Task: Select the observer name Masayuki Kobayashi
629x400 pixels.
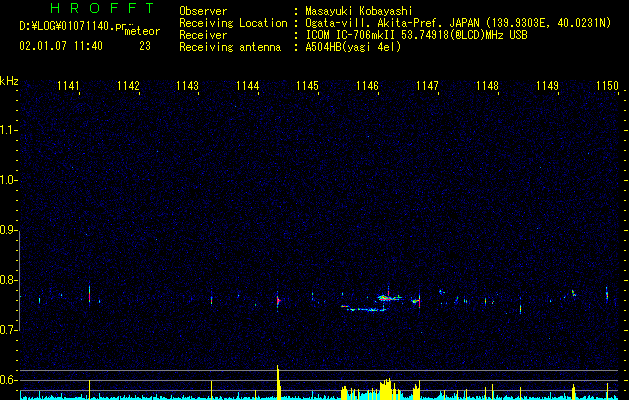Action: coord(359,11)
